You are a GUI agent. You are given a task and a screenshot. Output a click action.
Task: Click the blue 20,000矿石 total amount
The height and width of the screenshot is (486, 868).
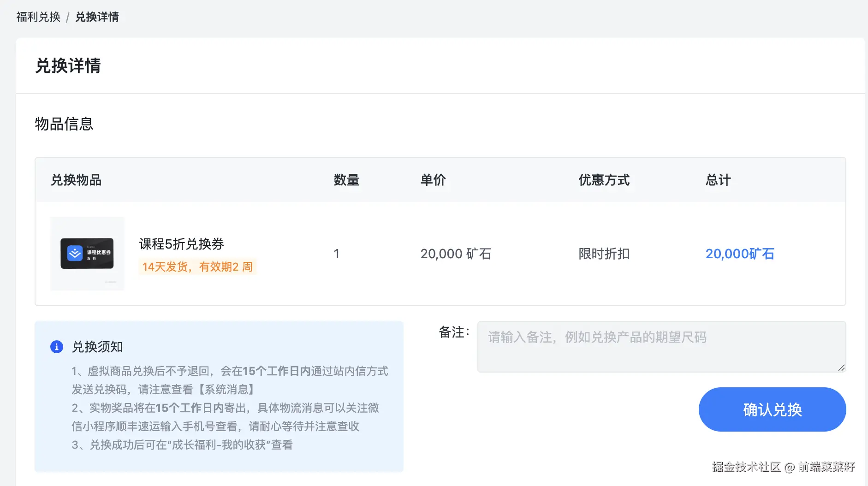pyautogui.click(x=740, y=254)
